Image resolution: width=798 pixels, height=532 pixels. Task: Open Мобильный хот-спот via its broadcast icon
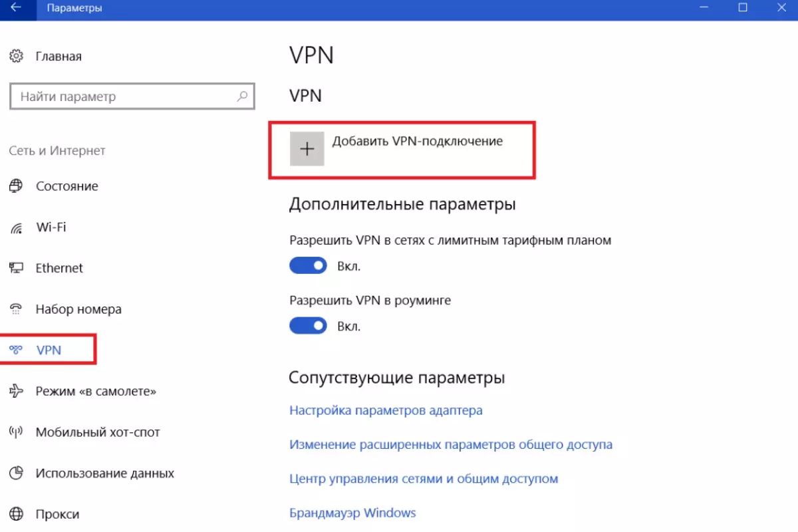(16, 432)
